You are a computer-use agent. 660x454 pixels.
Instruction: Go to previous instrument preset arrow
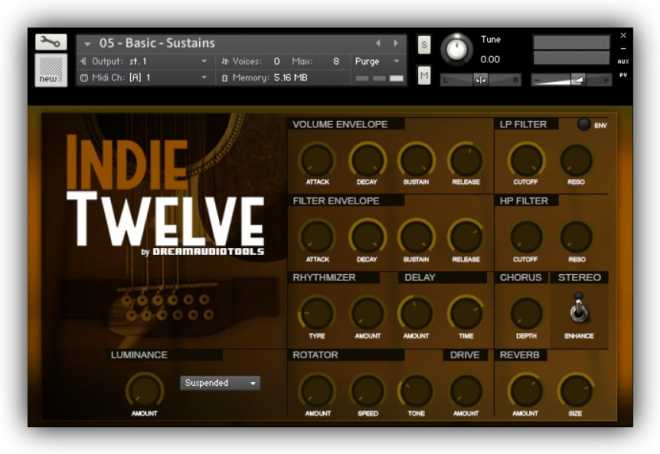378,43
